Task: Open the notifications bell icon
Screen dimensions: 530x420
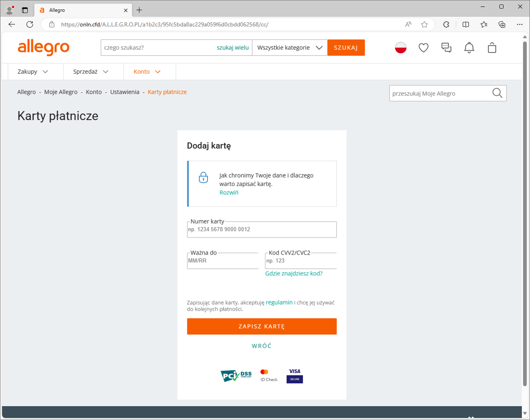Action: (469, 47)
